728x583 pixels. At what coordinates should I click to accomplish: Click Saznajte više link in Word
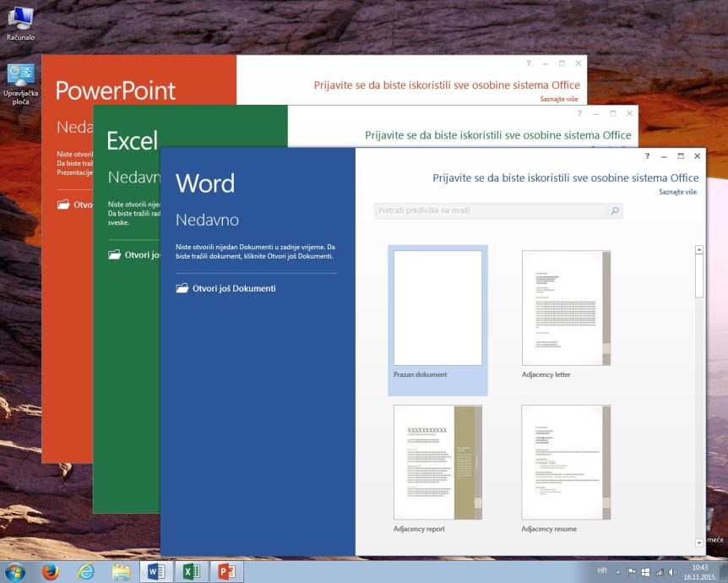point(678,192)
